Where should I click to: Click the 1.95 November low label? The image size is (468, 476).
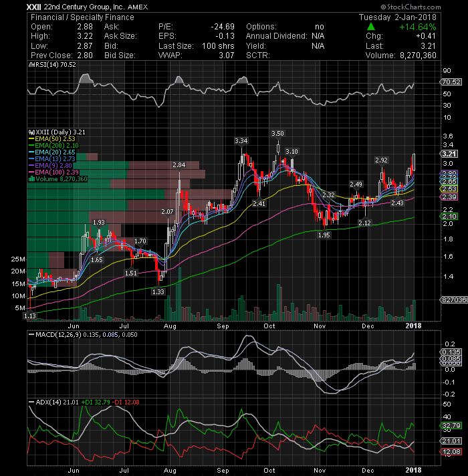pyautogui.click(x=324, y=235)
